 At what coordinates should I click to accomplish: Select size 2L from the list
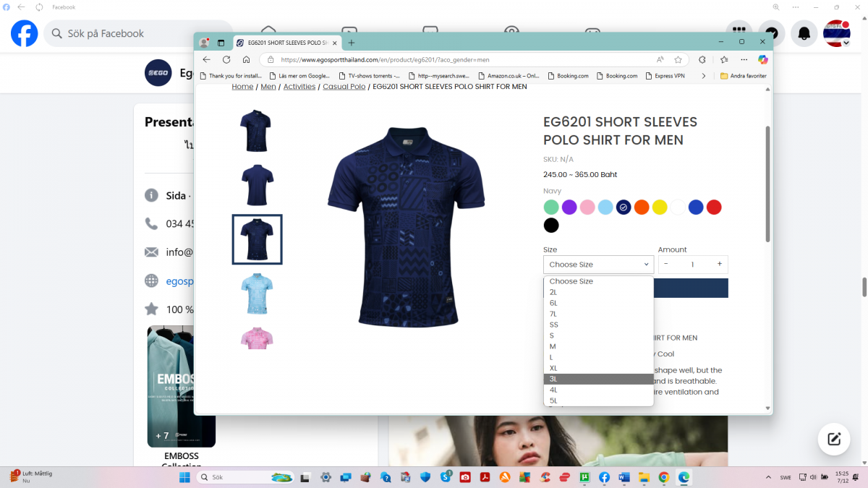[599, 292]
